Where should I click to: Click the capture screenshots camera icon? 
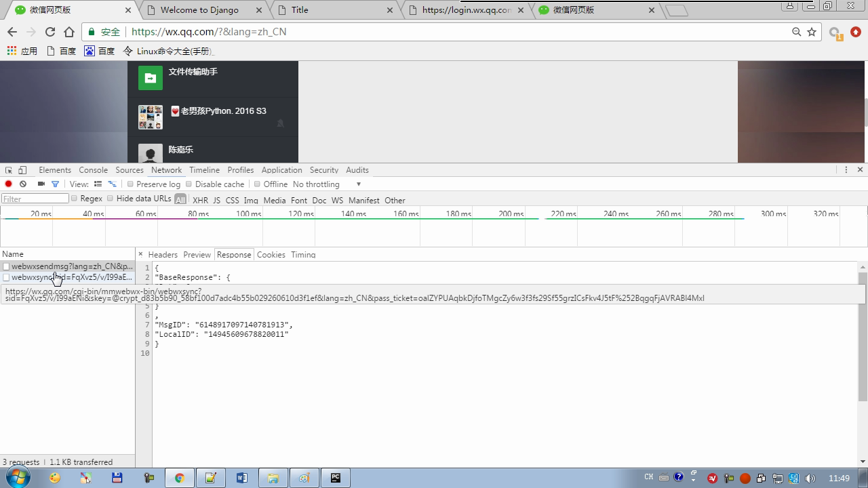tap(41, 184)
